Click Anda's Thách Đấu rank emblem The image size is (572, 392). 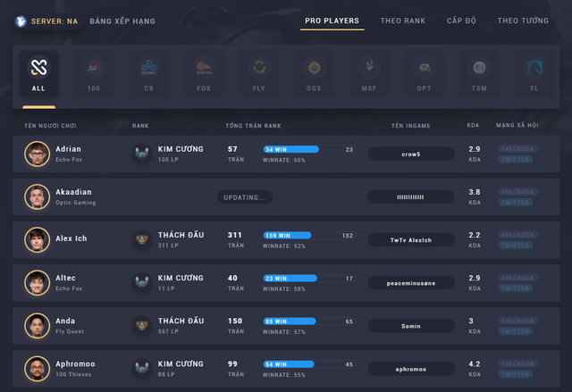142,325
